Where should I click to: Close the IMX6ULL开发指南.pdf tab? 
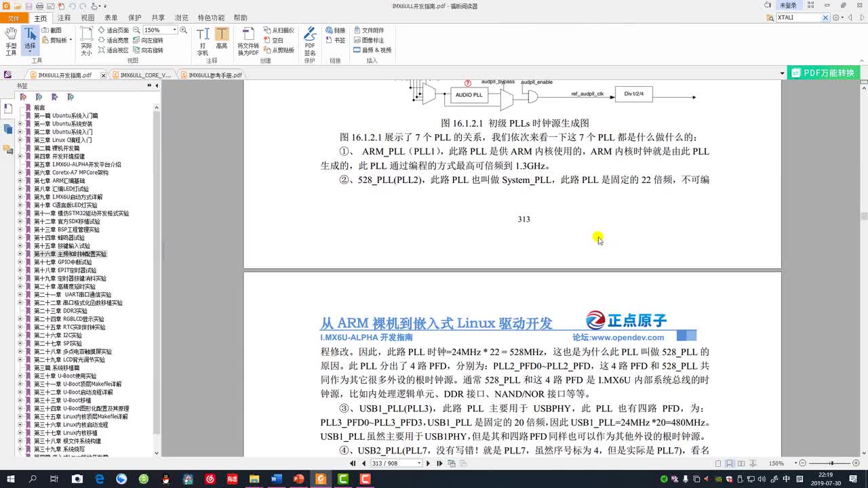pos(103,75)
